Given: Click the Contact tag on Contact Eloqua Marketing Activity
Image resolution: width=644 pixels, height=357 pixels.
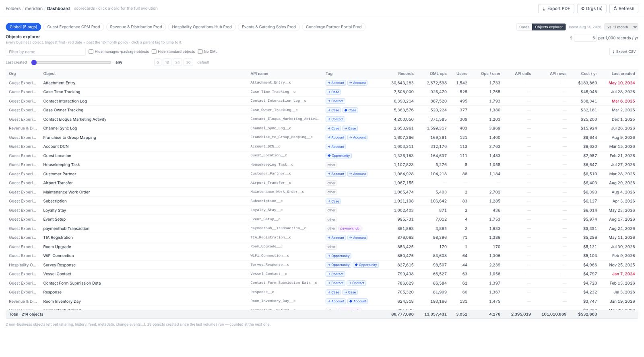Looking at the screenshot, I should coord(335,119).
